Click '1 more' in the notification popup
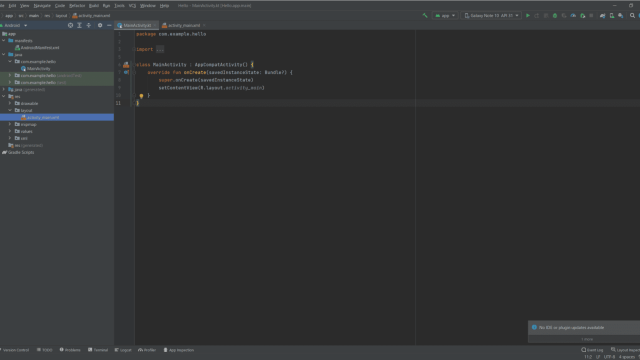Screen dimensions: 640x360 (x=587, y=339)
